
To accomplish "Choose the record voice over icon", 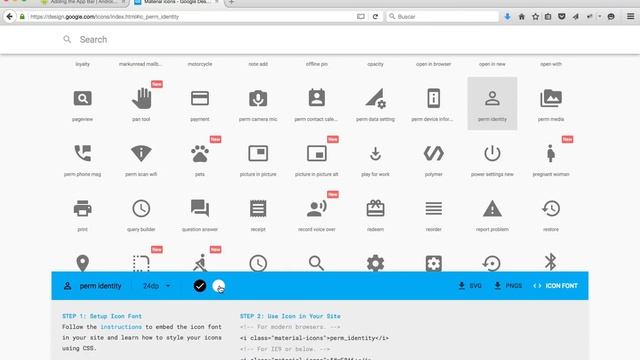I will 317,209.
